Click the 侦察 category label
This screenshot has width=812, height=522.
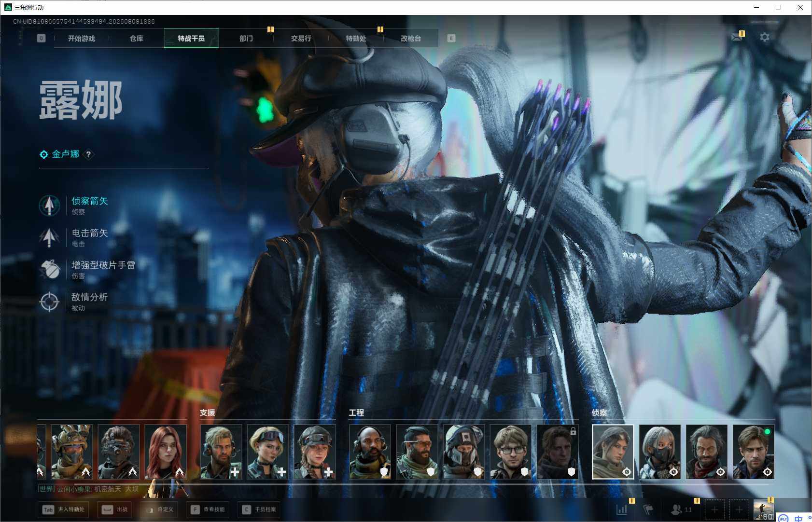[x=600, y=412]
